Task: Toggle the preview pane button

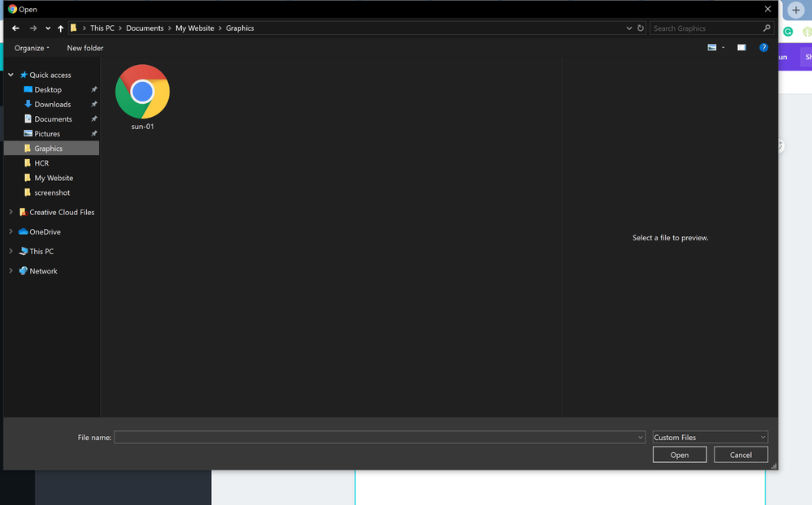Action: tap(741, 47)
